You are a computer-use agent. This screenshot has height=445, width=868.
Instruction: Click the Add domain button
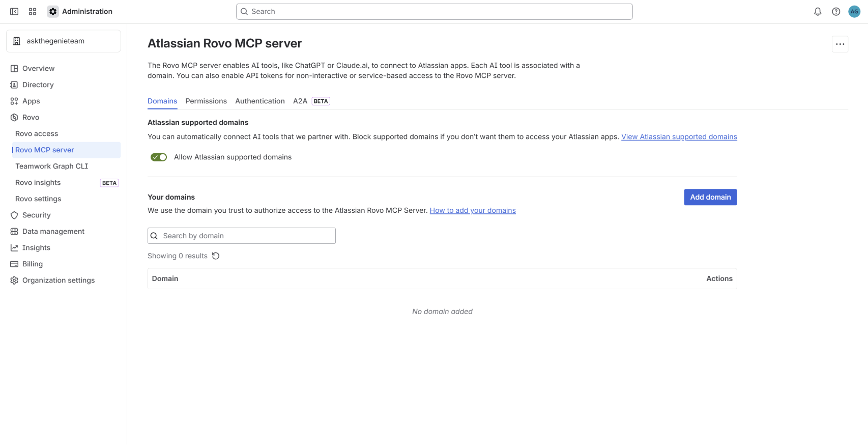710,197
